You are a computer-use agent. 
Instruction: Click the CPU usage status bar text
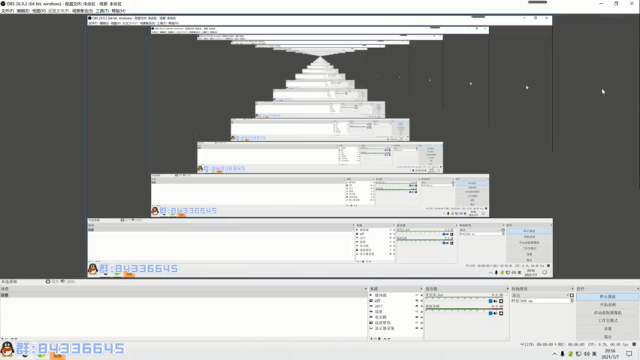click(x=608, y=344)
